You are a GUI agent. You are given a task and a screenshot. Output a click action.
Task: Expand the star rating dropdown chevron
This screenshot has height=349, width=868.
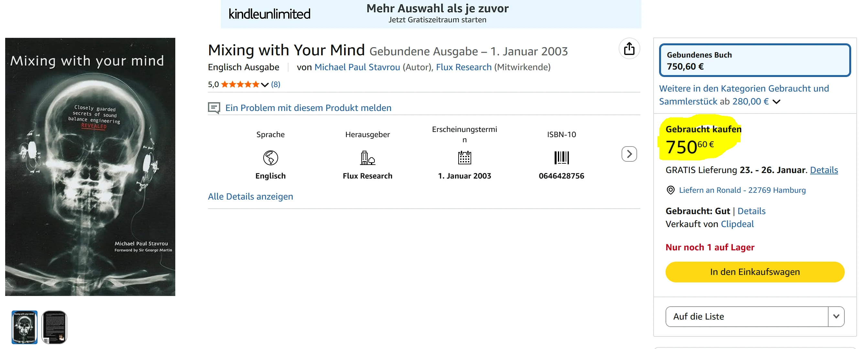pyautogui.click(x=265, y=84)
